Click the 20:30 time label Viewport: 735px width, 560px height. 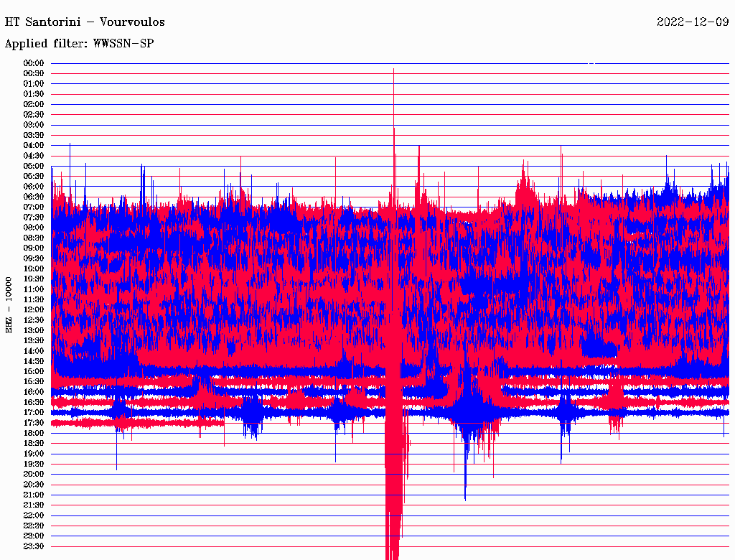coord(34,485)
